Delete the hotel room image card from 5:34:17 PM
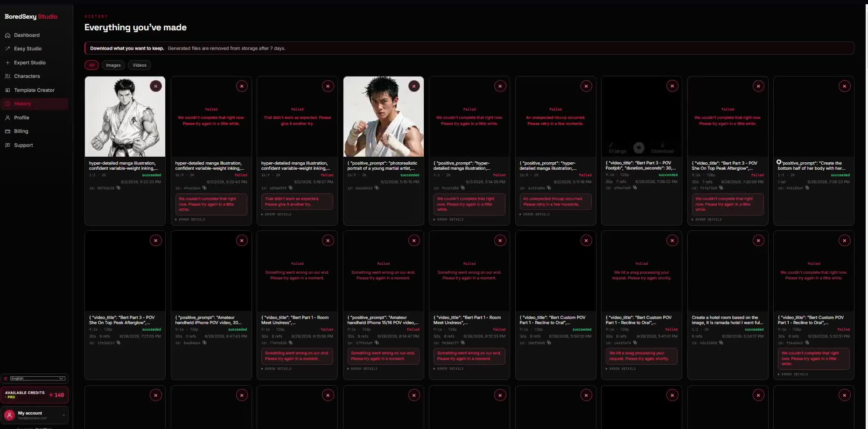Image resolution: width=868 pixels, height=429 pixels. [758, 240]
